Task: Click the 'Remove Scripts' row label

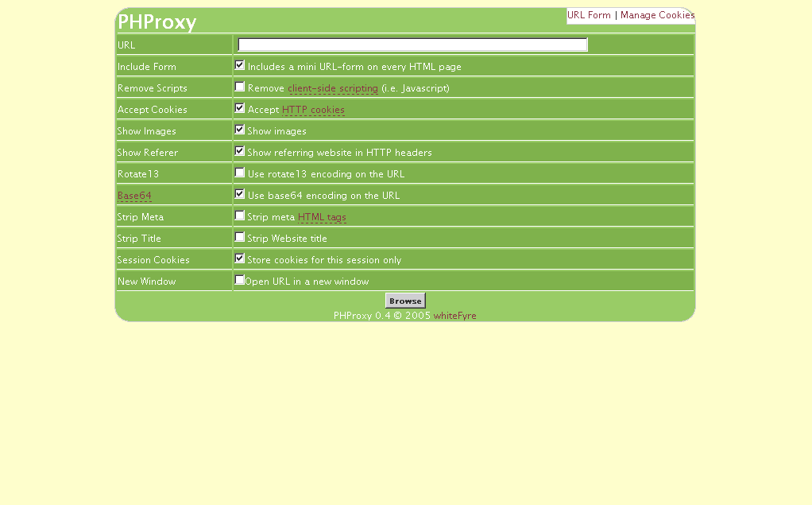Action: (153, 88)
